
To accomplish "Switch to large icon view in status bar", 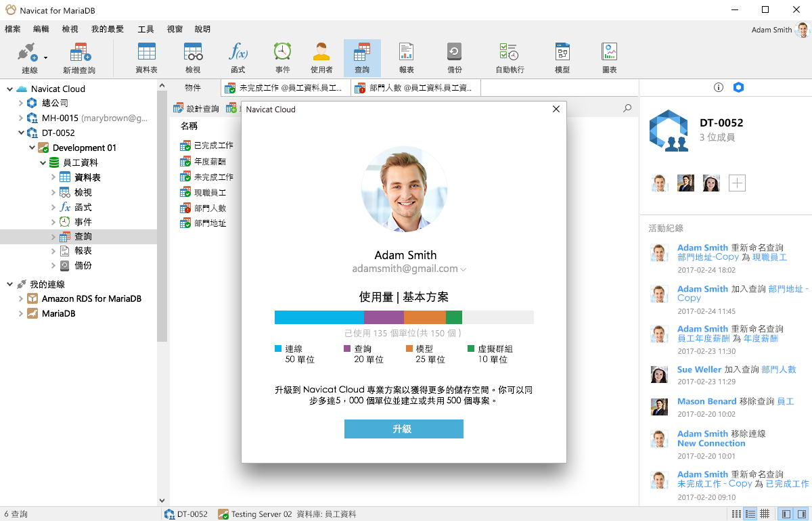I will coord(764,514).
